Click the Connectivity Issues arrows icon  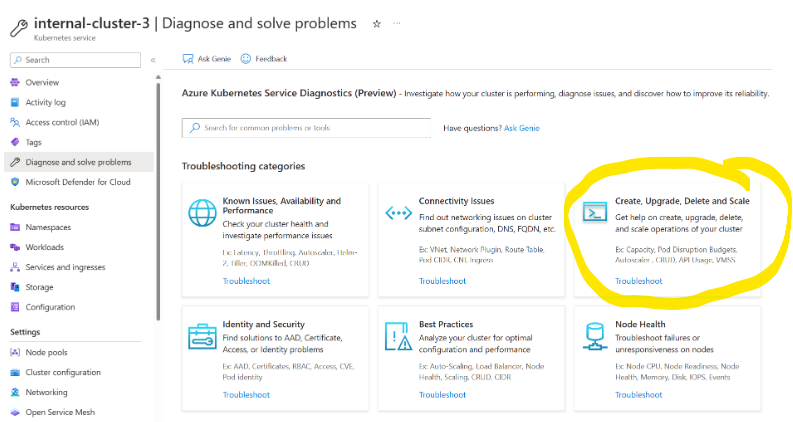[x=399, y=213]
